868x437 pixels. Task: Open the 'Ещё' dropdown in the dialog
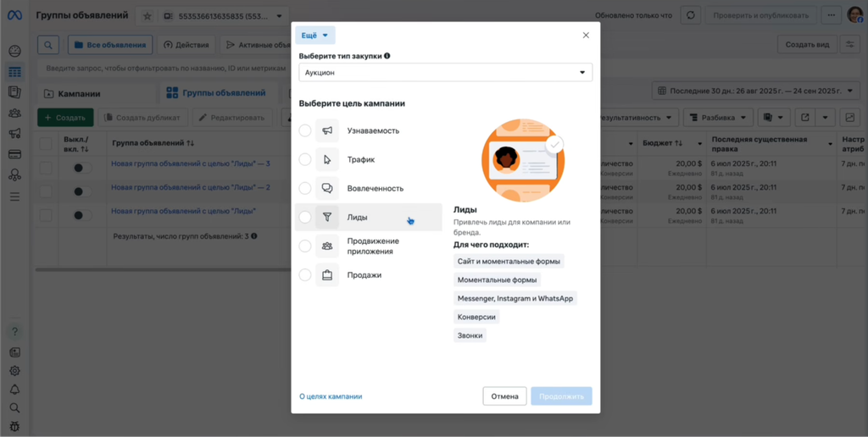[x=315, y=35]
